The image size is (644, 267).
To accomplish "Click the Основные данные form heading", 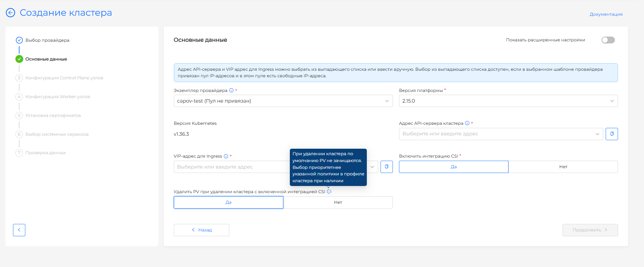I will 201,40.
